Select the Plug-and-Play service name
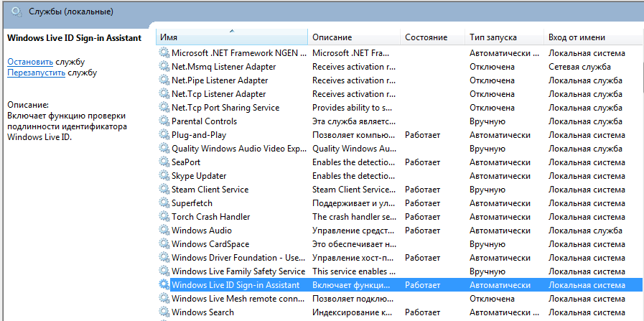Image resolution: width=644 pixels, height=321 pixels. point(199,135)
